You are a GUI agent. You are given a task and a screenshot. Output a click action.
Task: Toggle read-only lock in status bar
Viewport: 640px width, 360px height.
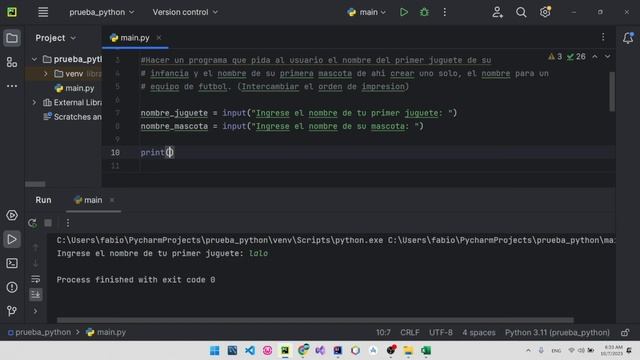click(625, 333)
